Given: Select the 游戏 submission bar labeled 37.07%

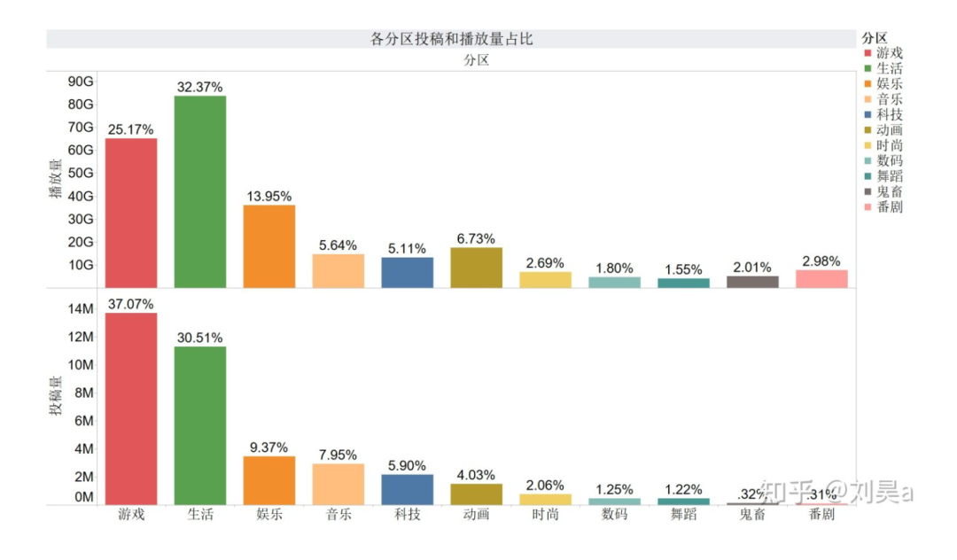Looking at the screenshot, I should [131, 408].
